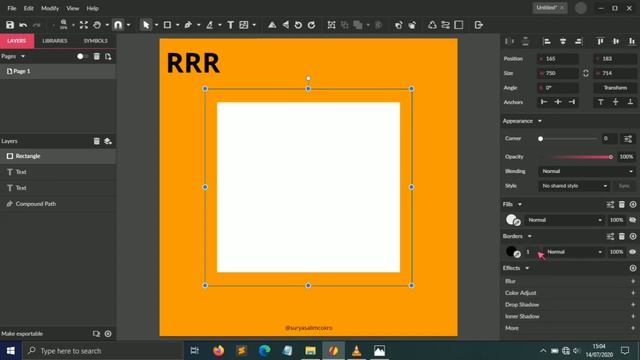Viewport: 640px width, 360px height.
Task: Delete the fill with the Fills trash icon
Action: (622, 204)
